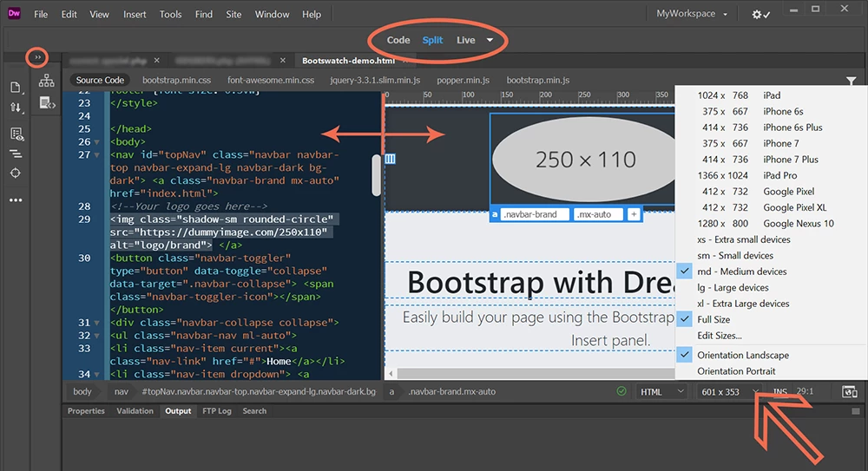This screenshot has width=868, height=471.
Task: Switch to the Search panel tab
Action: (x=254, y=411)
